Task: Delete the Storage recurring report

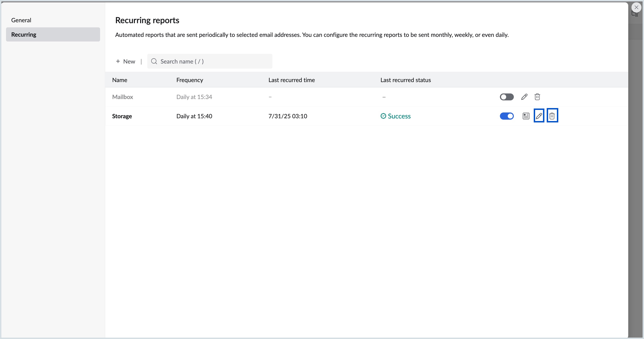Action: [x=552, y=115]
